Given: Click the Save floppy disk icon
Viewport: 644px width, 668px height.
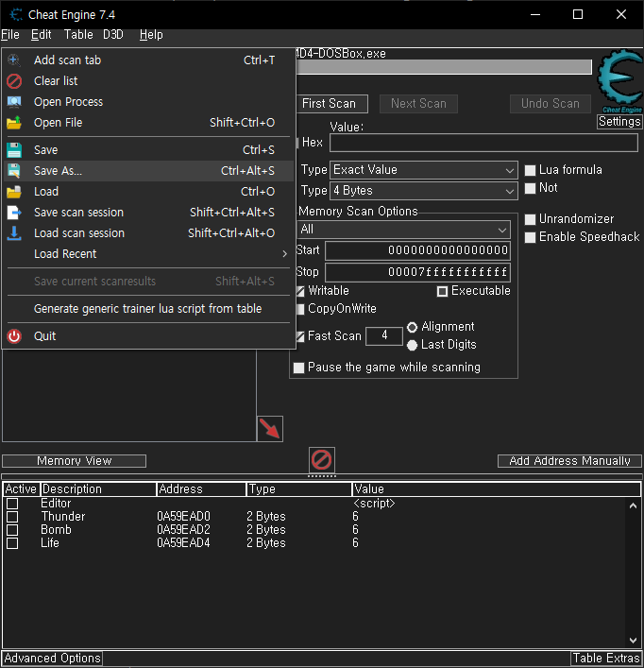Looking at the screenshot, I should 14,150.
